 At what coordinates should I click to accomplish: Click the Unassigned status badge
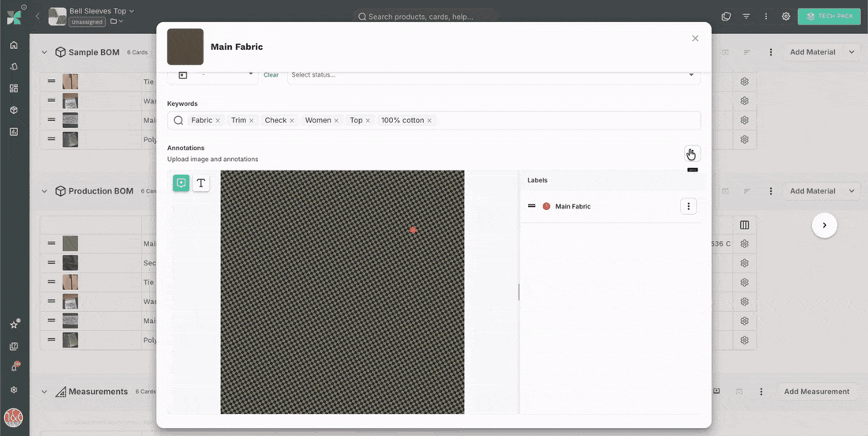[87, 21]
